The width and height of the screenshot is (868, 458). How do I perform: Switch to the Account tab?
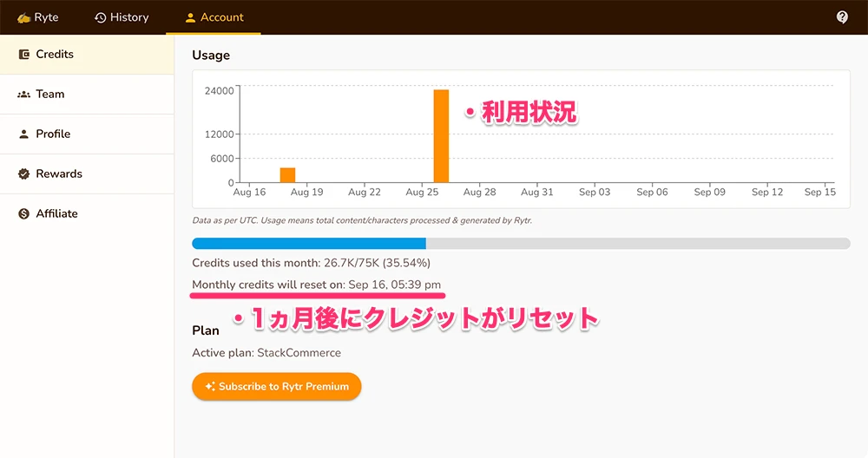[214, 17]
